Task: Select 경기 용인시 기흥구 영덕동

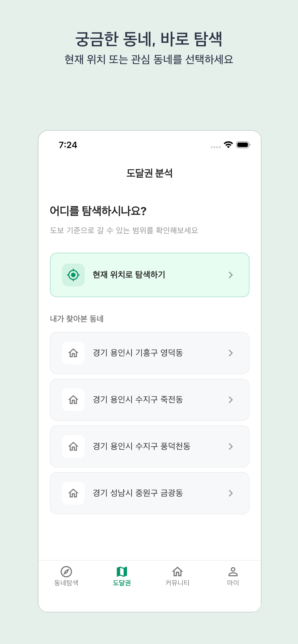Action: (138, 353)
